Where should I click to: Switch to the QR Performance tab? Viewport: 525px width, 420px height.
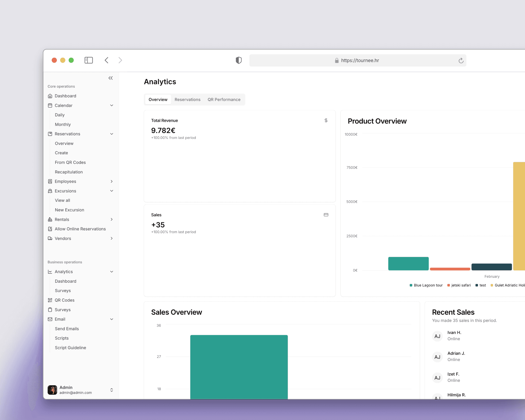point(224,100)
